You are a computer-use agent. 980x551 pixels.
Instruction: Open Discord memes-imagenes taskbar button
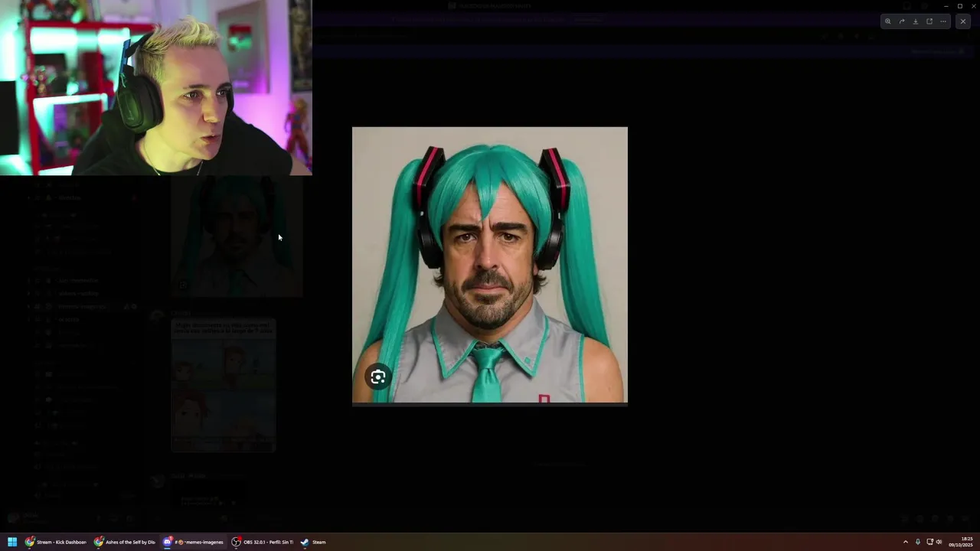click(x=194, y=542)
